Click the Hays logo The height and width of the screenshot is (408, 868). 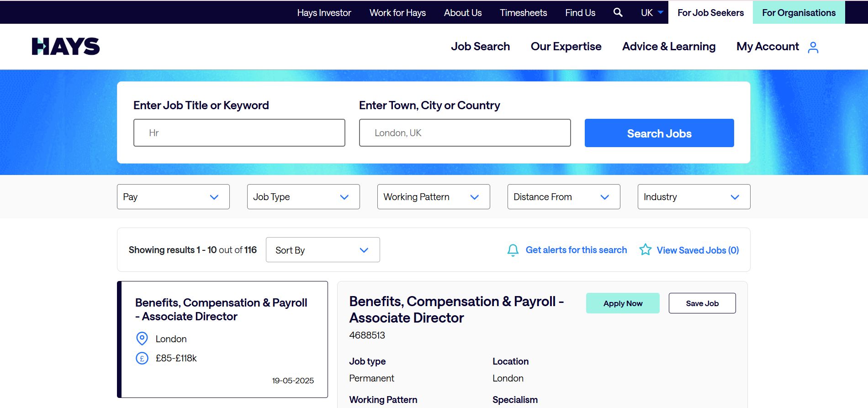click(66, 47)
